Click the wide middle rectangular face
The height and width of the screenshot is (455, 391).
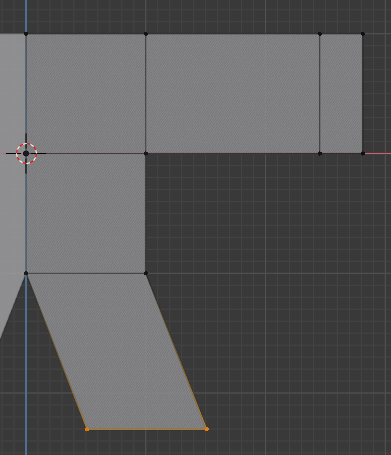233,94
